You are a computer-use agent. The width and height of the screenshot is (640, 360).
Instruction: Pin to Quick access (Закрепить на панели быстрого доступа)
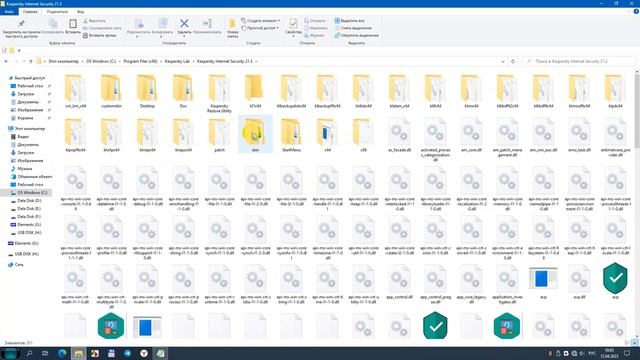[x=21, y=28]
